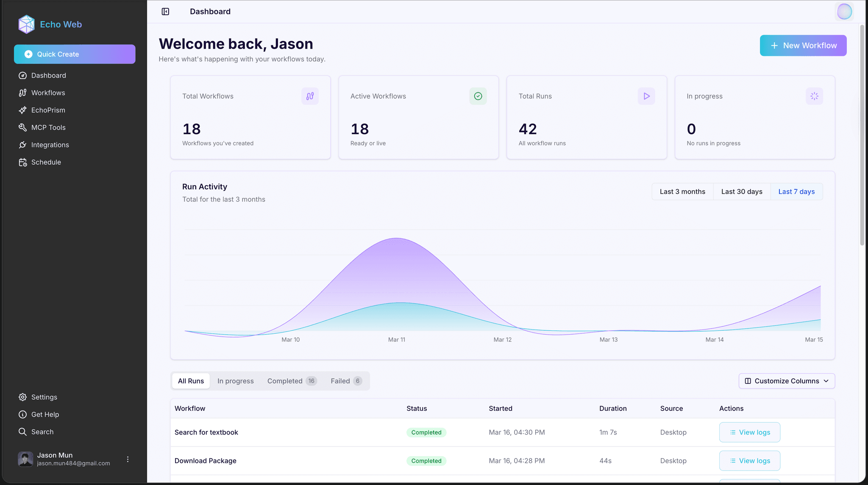View logs for Search for textbook run

coord(749,432)
